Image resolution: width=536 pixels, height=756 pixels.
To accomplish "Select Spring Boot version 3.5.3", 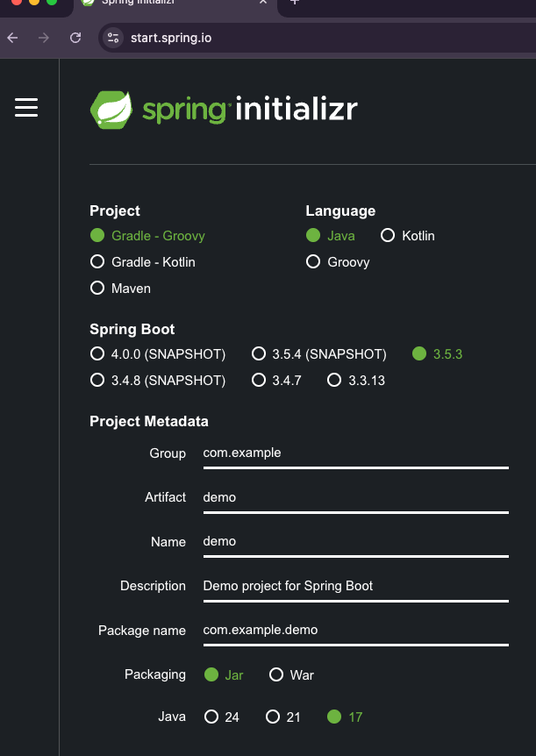I will tap(437, 354).
